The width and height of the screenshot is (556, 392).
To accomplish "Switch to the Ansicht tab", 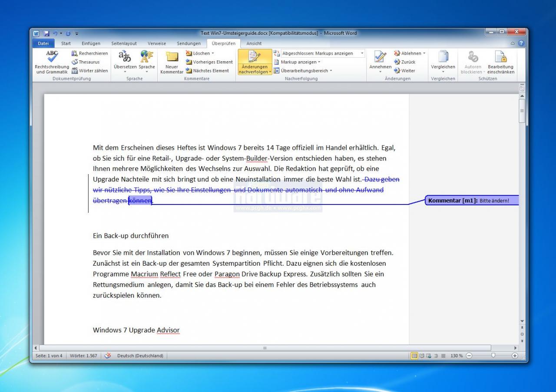I will click(254, 43).
